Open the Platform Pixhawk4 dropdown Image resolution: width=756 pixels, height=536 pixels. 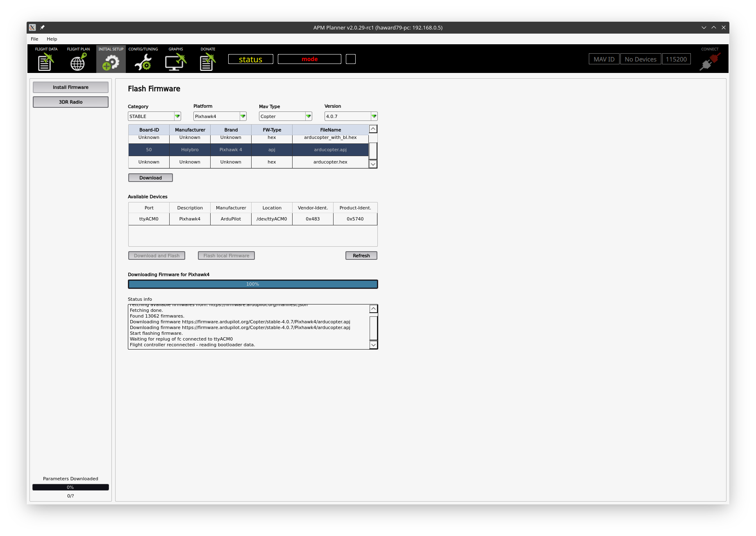tap(220, 116)
